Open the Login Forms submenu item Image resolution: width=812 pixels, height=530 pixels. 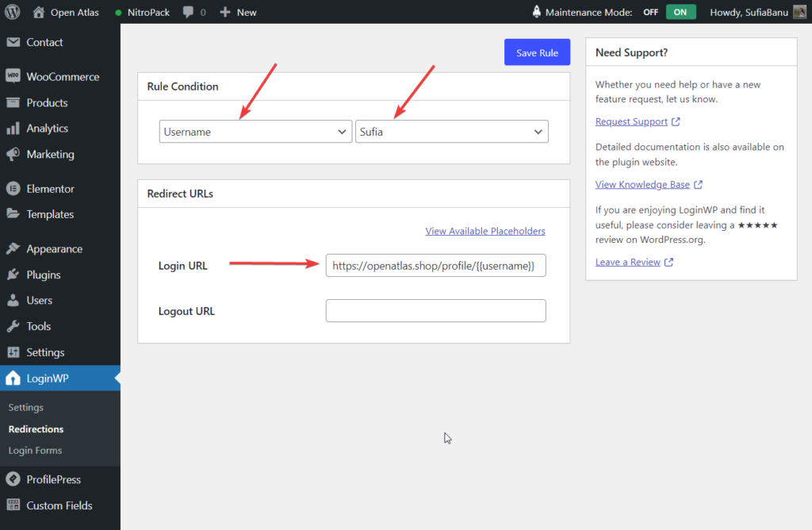point(35,450)
